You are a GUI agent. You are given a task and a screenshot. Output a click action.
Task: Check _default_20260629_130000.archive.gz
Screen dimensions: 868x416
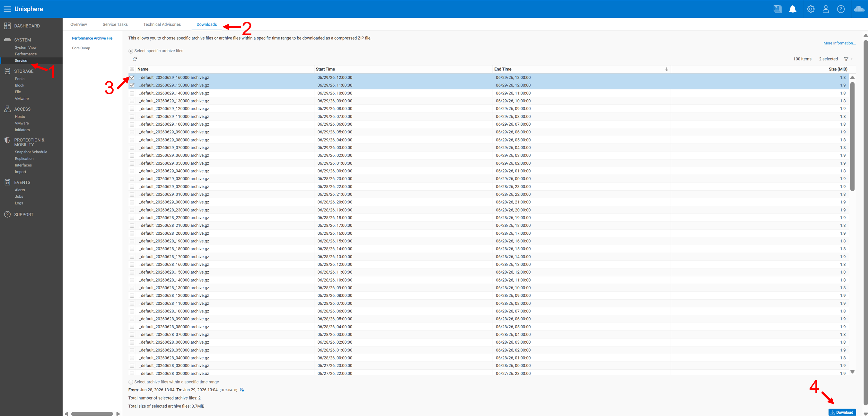132,101
